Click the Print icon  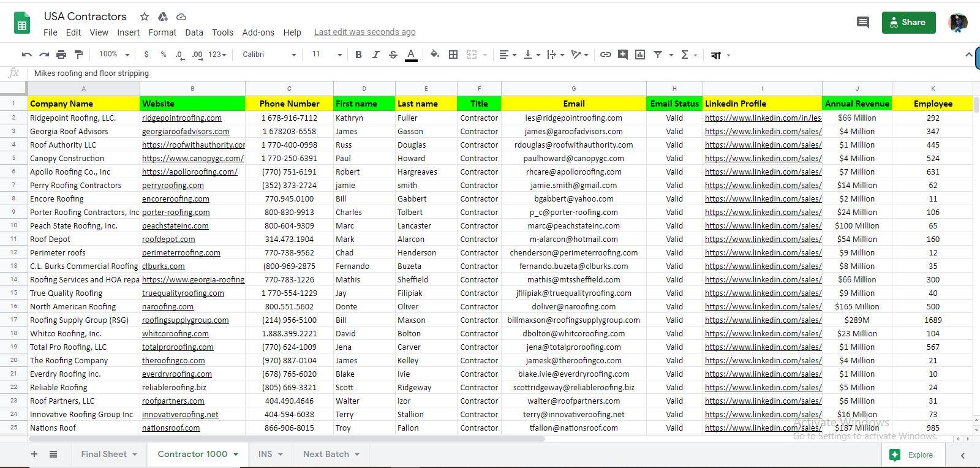coord(61,55)
